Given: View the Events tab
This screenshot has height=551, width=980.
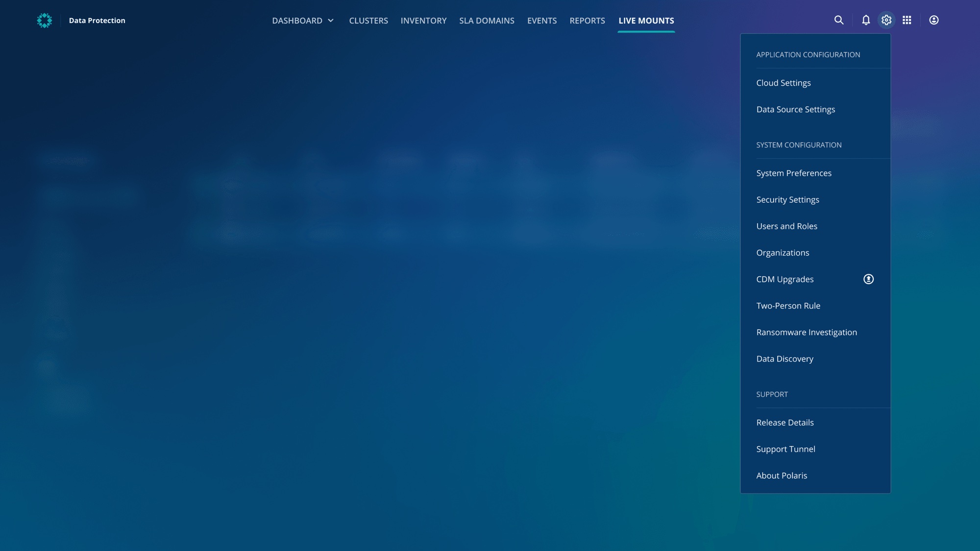Looking at the screenshot, I should point(542,21).
